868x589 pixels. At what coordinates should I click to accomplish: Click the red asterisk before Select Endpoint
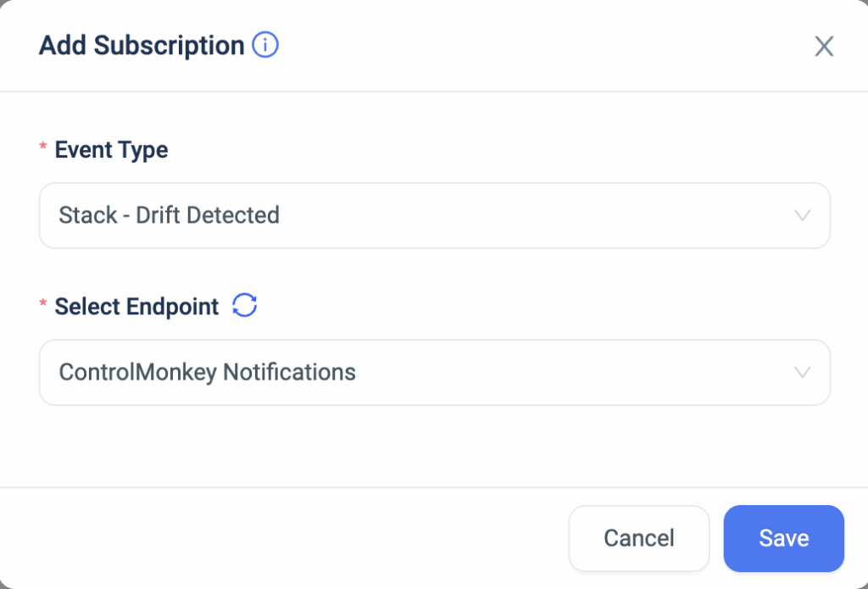43,303
